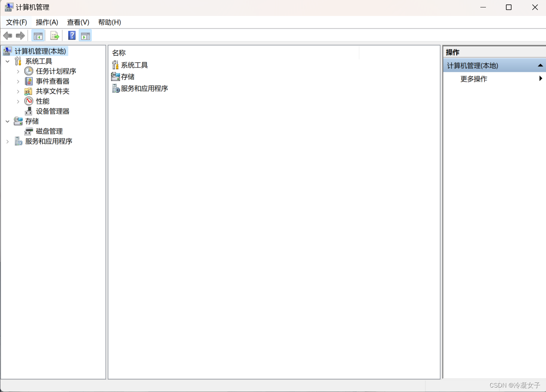
Task: Collapse the 存储 tree node
Action: 7,122
